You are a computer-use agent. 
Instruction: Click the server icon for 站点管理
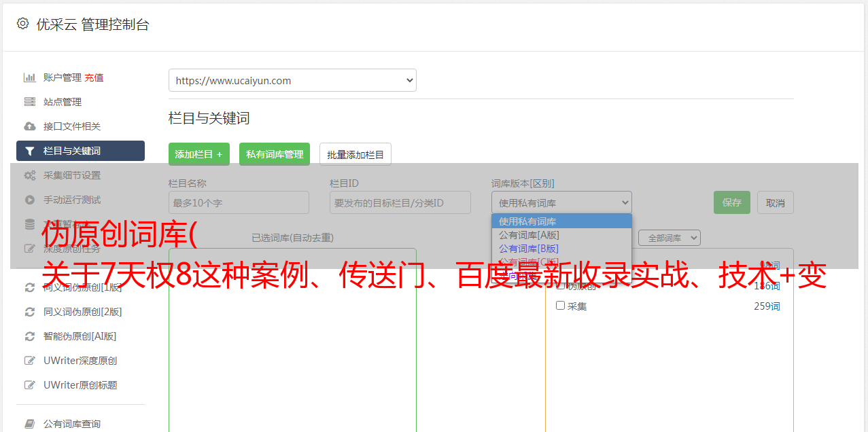[x=30, y=102]
